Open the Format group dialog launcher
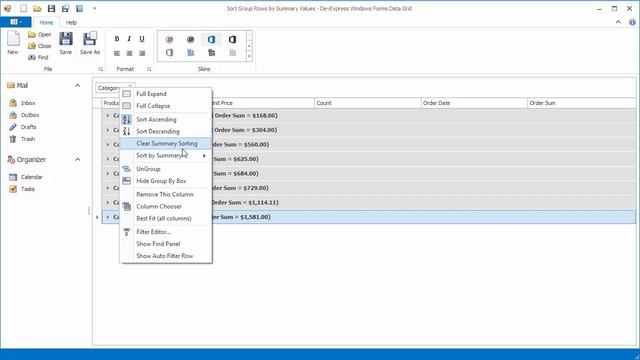 [x=149, y=69]
